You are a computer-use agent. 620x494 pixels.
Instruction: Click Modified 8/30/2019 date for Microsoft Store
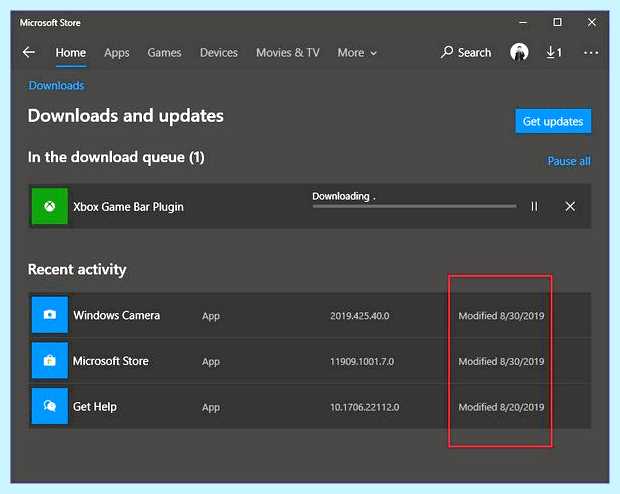pos(501,362)
